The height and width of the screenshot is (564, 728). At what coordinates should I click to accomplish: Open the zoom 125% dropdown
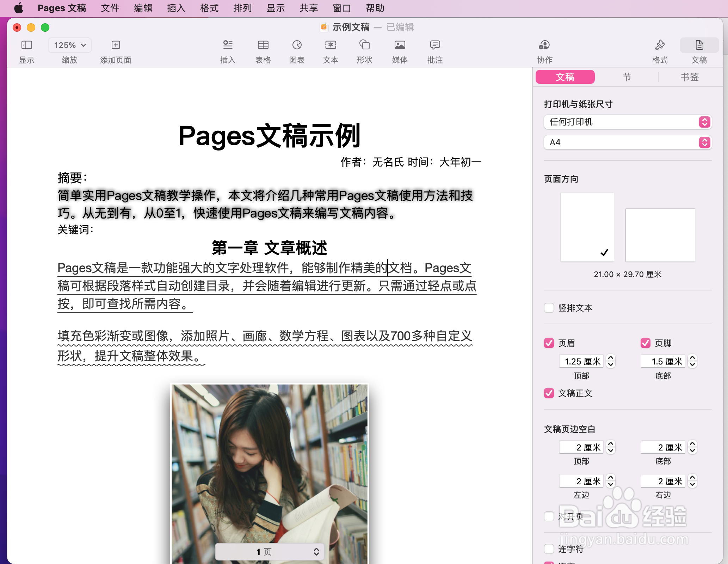click(x=70, y=45)
